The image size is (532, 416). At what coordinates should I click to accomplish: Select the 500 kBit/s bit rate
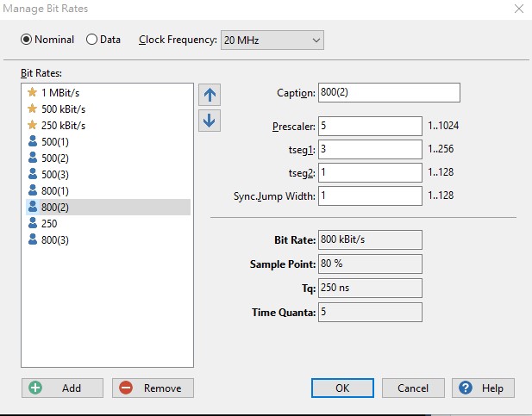[x=108, y=109]
